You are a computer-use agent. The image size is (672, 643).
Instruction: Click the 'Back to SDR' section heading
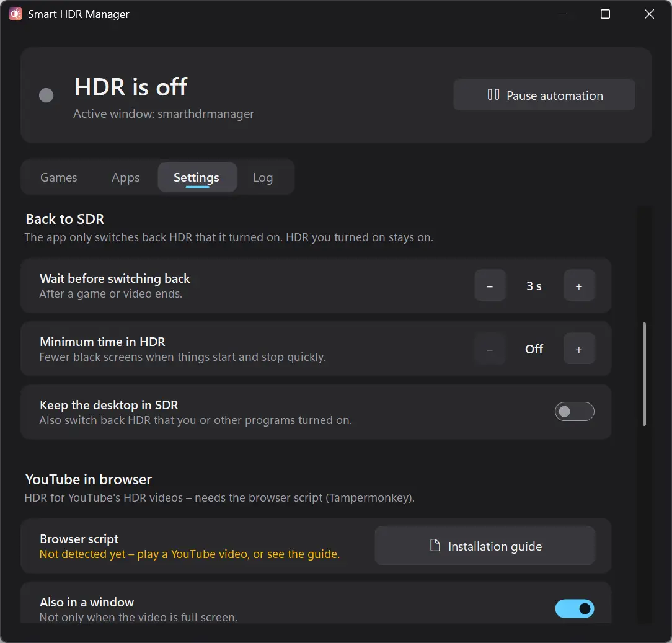tap(65, 219)
